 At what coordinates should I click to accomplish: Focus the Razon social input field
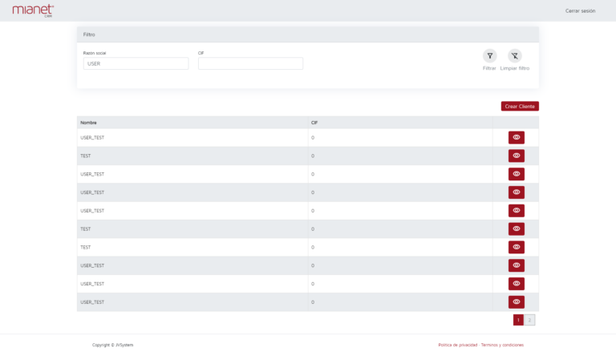point(136,63)
